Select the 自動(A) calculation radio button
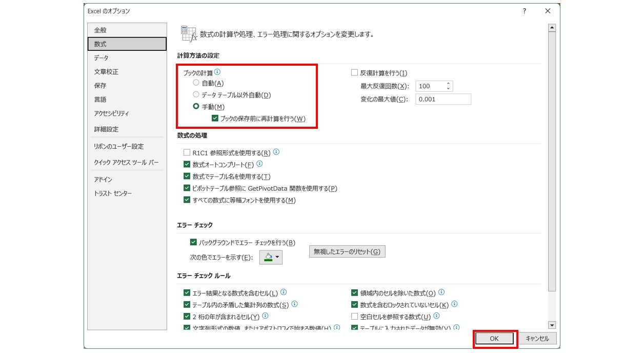 click(196, 83)
